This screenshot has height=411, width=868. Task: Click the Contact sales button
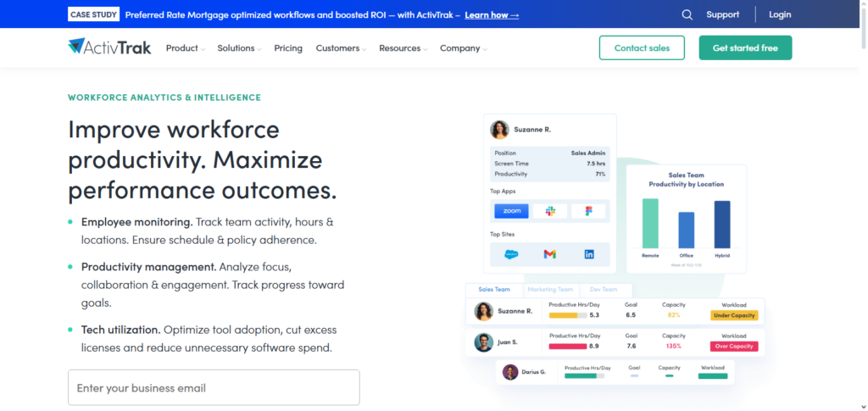(643, 48)
